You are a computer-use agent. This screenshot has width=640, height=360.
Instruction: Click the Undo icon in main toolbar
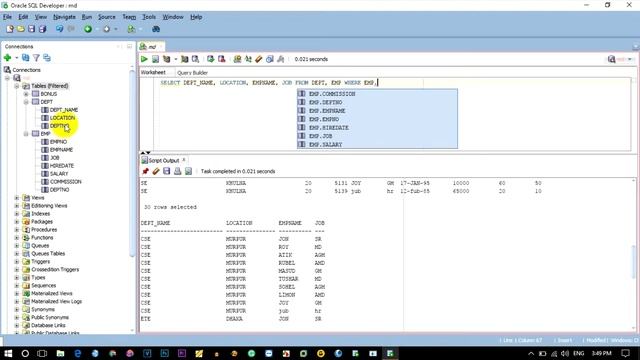click(60, 29)
